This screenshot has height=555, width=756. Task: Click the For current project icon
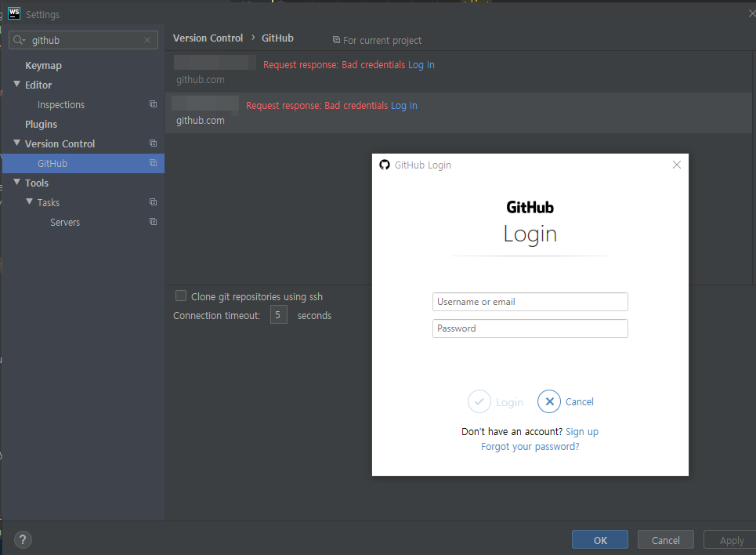click(x=336, y=40)
